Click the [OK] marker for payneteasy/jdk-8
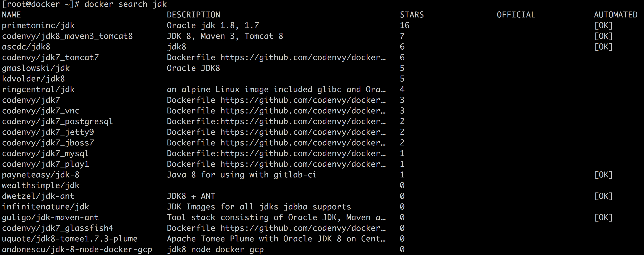This screenshot has width=644, height=255. (x=603, y=175)
